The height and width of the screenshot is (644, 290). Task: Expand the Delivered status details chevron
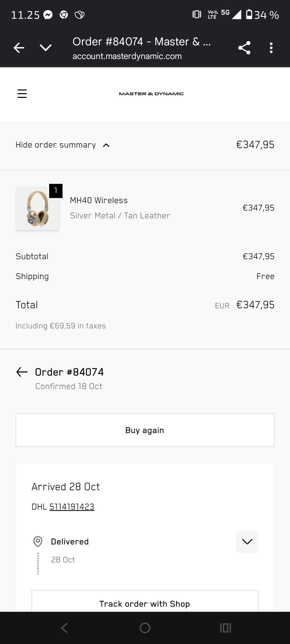coord(247,541)
